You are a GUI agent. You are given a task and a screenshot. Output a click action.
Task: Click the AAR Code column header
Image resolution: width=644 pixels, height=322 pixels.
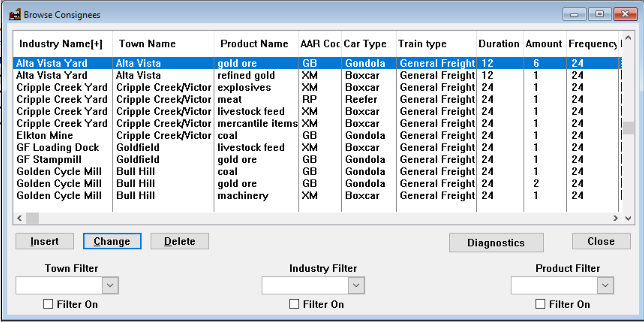pyautogui.click(x=320, y=44)
